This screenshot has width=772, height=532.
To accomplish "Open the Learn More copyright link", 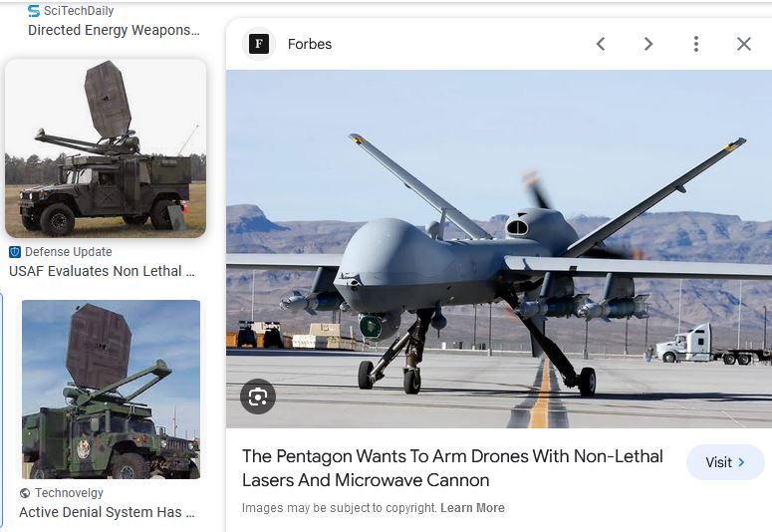I will pos(472,508).
